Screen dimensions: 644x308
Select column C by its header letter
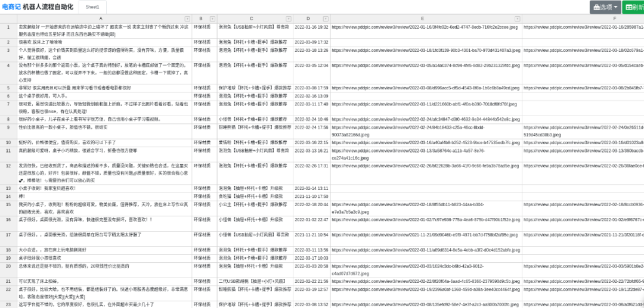[x=252, y=18]
